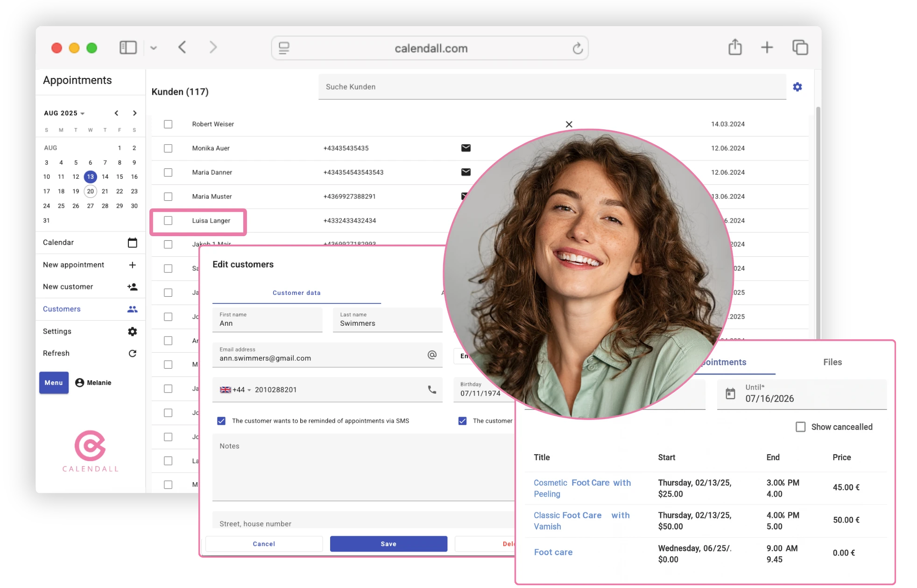Screen dimensions: 917x588
Task: Open list settings via the gear above Kunden
Action: [797, 87]
